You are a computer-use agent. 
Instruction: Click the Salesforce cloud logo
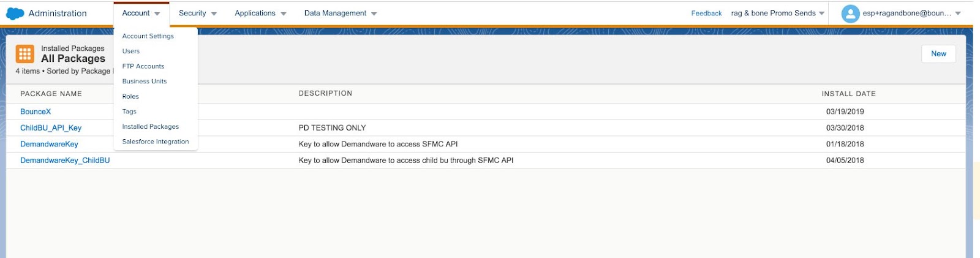tap(15, 13)
